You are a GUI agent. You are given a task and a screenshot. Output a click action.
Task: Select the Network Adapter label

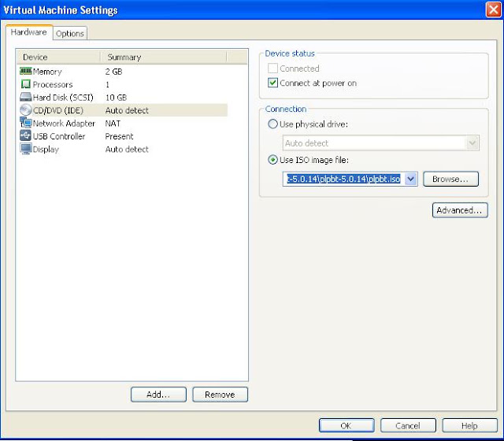[x=64, y=124]
